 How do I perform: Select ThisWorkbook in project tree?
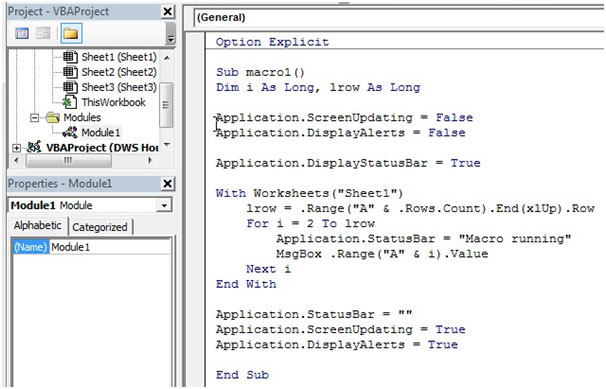point(113,102)
